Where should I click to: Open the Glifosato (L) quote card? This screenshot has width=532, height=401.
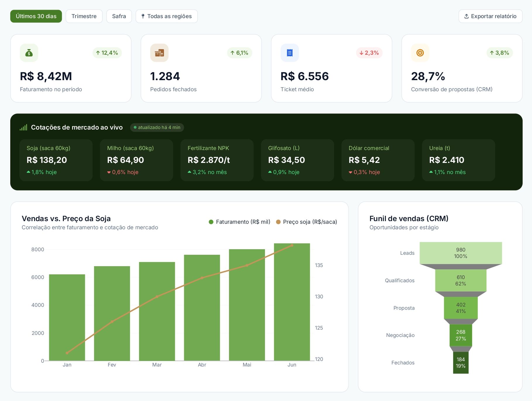[x=297, y=160]
